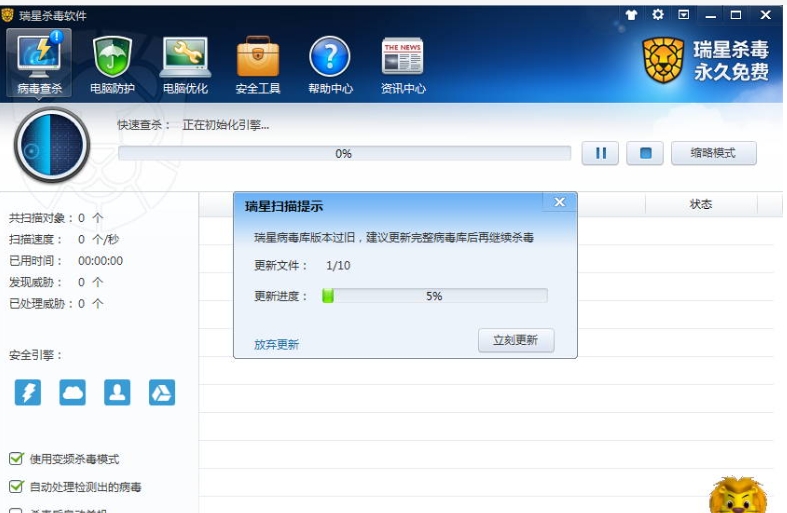Open the 安全工具 toolbox section

coord(257,65)
